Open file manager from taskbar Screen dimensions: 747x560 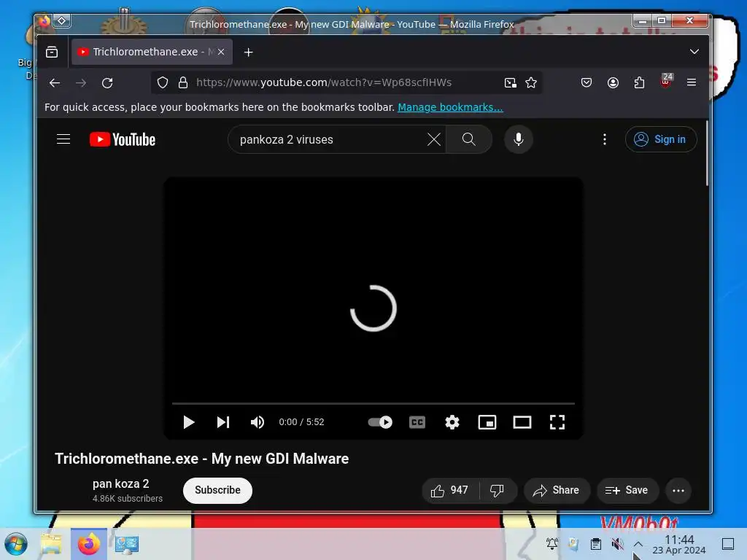[51, 544]
